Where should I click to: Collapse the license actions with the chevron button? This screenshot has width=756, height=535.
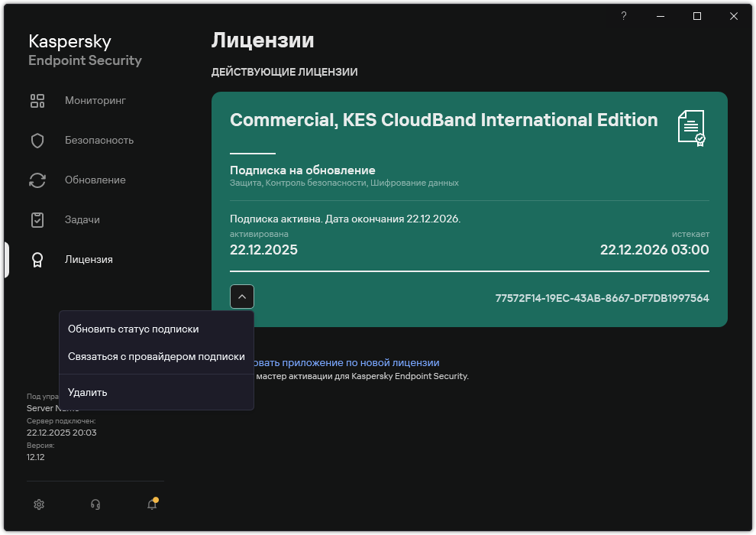coord(242,297)
